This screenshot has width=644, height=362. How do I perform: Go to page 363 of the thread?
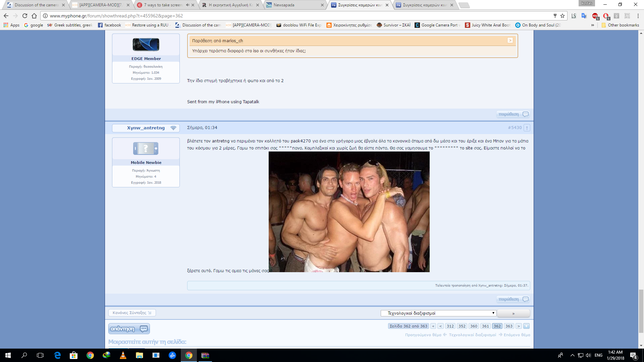coord(509,326)
